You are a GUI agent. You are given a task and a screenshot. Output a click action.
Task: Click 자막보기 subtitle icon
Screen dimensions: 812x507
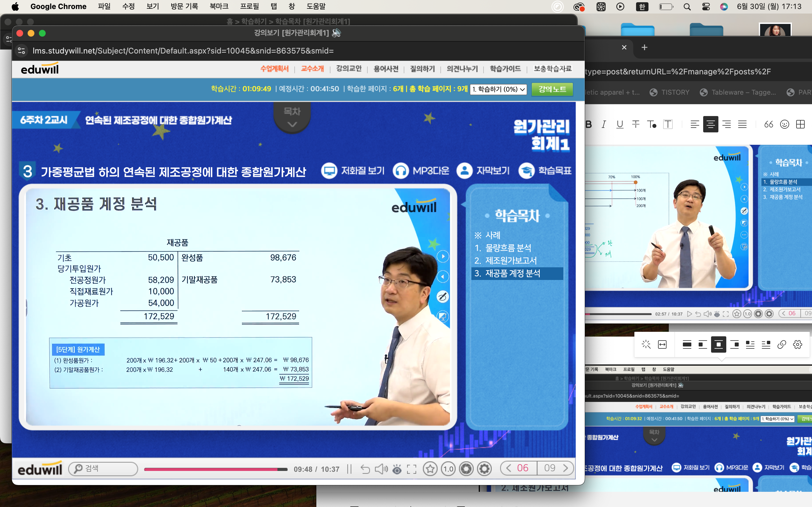click(x=464, y=171)
